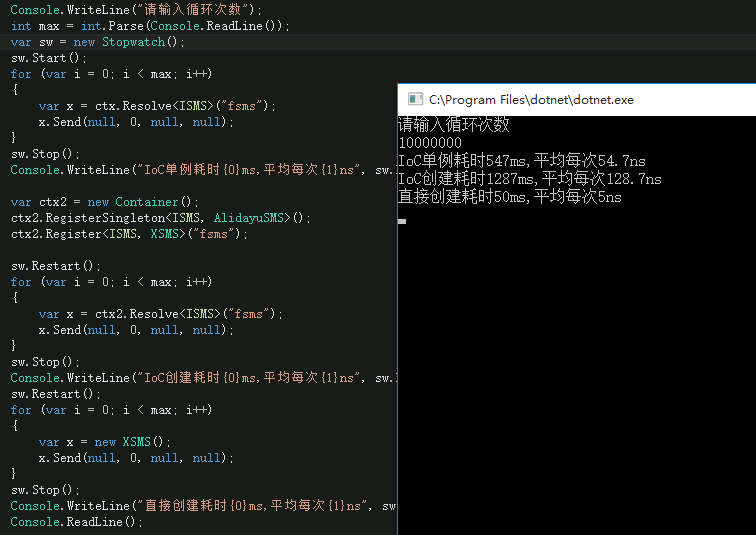Click code line var sw = new Stopwatch()

coord(97,42)
